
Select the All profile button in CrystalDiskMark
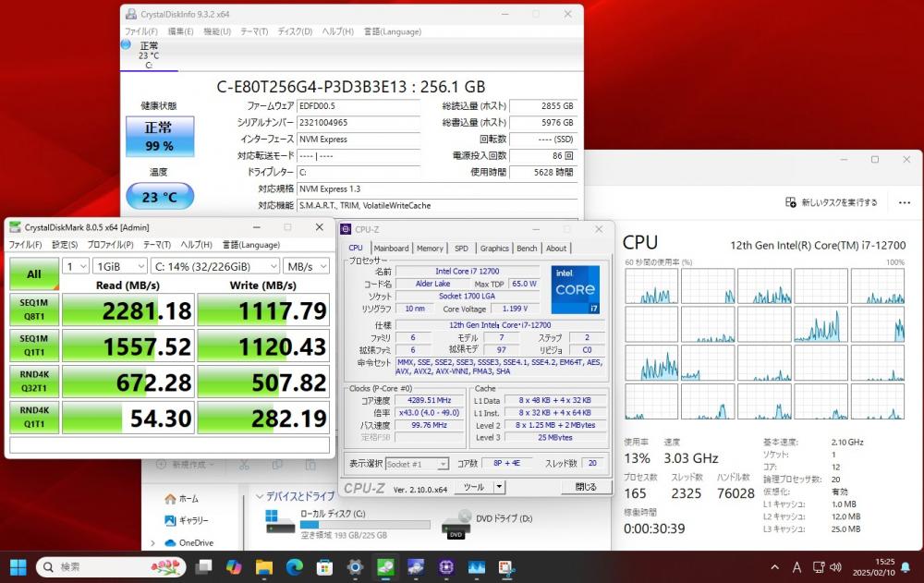(x=34, y=274)
